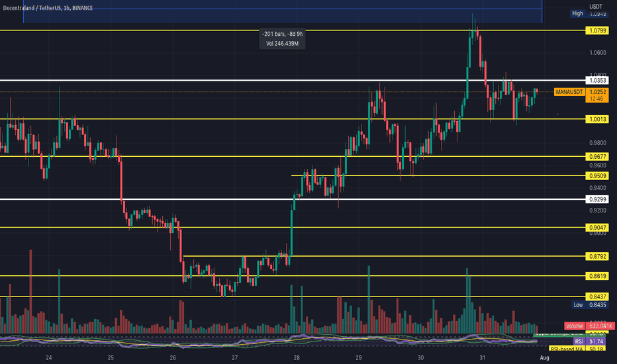This screenshot has width=617, height=364.
Task: Click the 0.9400 price axis value
Action: point(597,188)
